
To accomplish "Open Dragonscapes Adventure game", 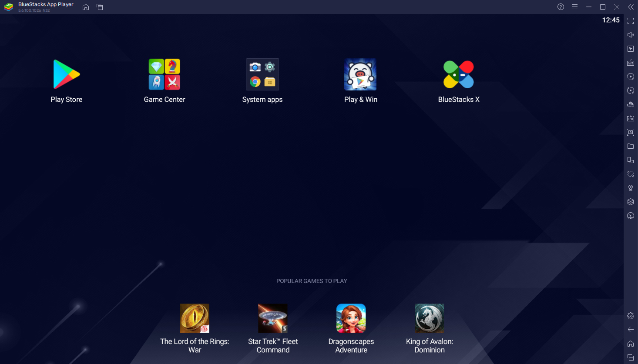I will coord(351,318).
